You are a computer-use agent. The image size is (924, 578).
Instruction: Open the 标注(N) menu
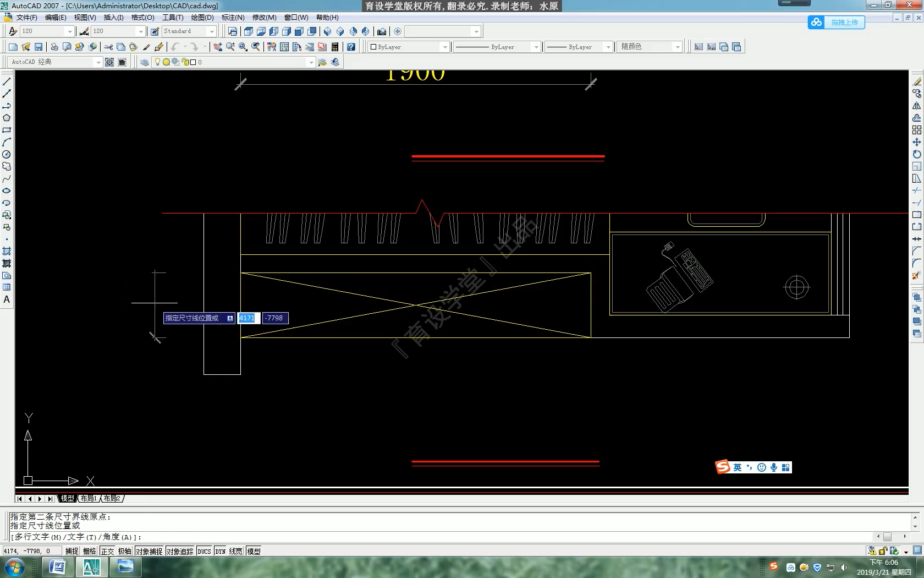coord(233,18)
